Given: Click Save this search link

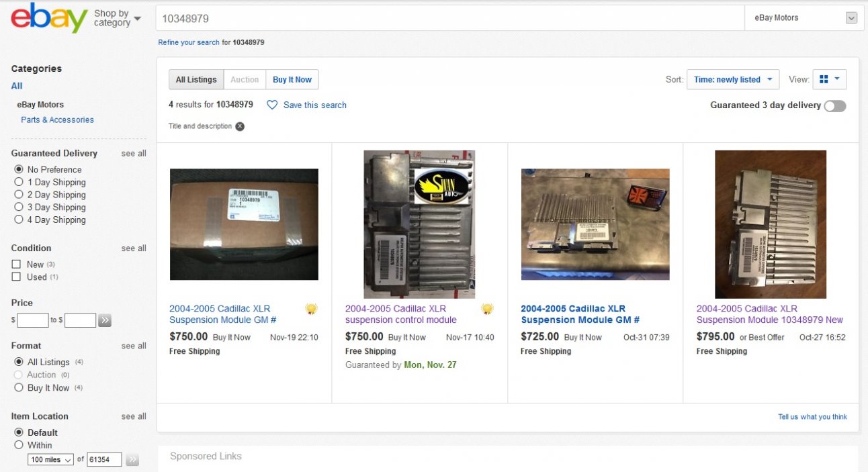Looking at the screenshot, I should tap(315, 105).
